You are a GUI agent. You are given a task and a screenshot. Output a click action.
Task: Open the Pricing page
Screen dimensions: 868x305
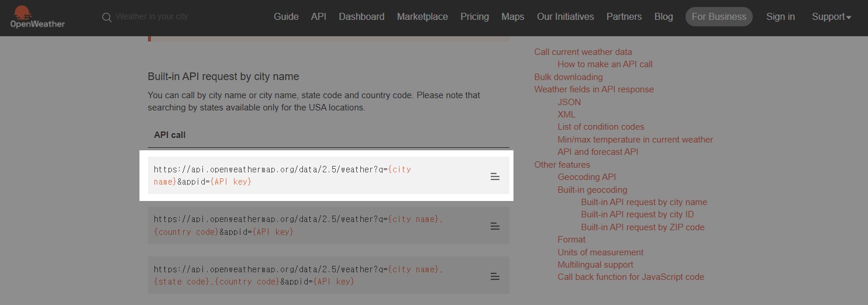point(474,16)
